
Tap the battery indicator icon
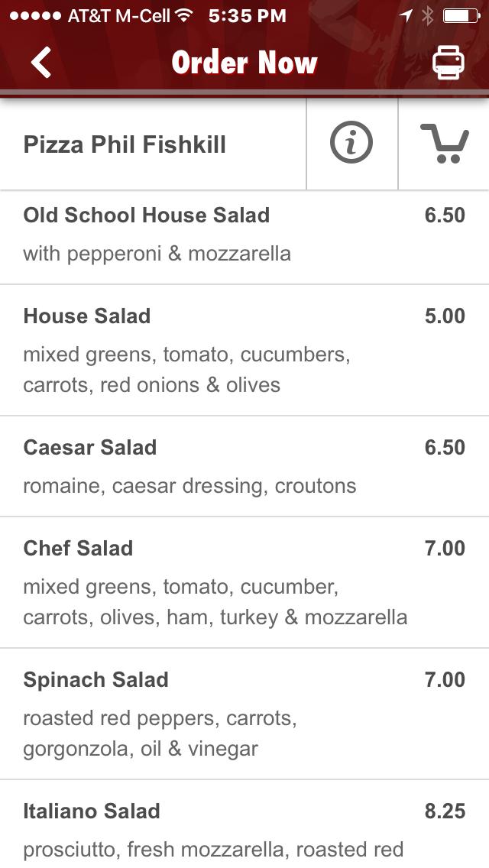point(461,15)
